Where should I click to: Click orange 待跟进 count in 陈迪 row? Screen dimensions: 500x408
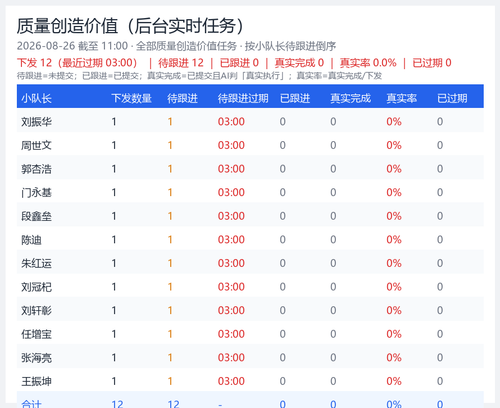[x=170, y=240]
